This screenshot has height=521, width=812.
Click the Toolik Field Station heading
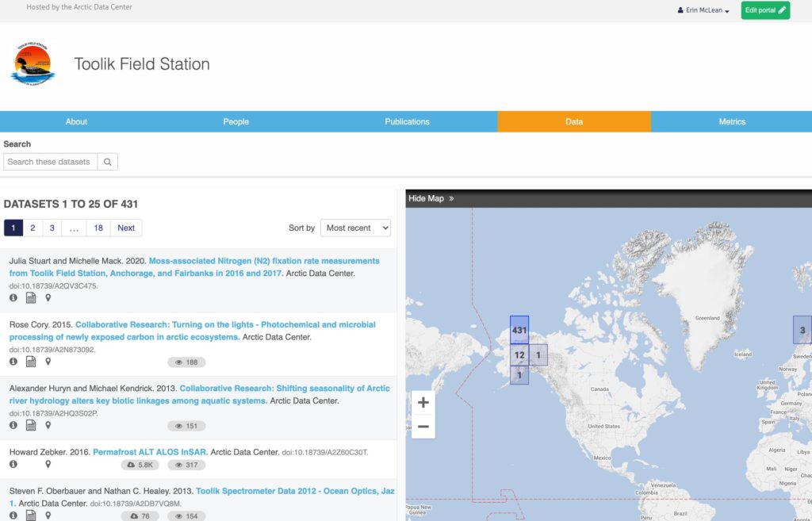(142, 64)
